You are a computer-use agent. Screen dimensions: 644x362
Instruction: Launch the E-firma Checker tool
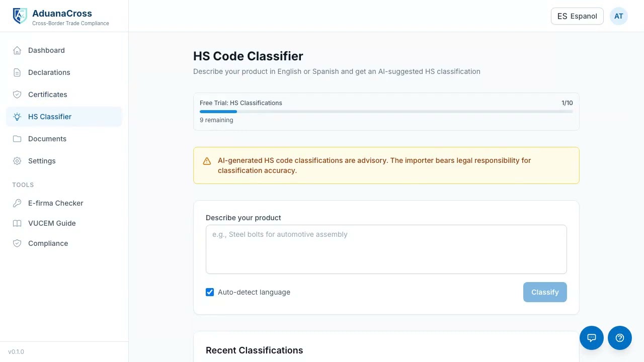tap(64, 203)
